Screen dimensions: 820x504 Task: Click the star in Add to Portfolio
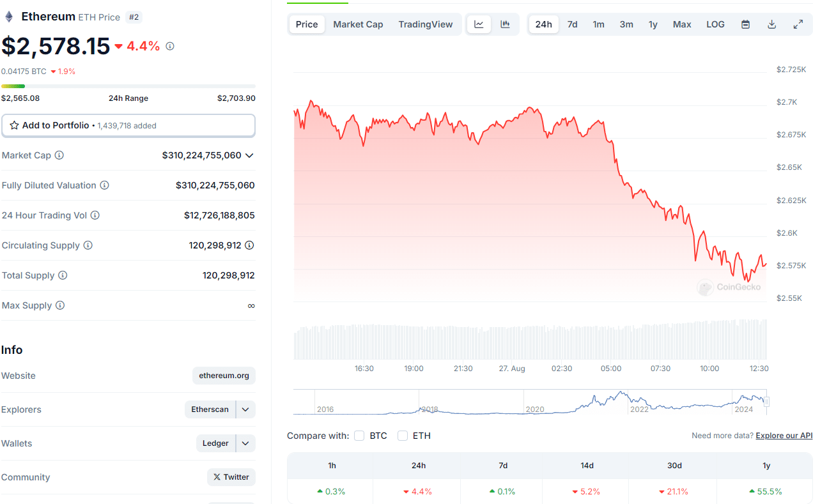(14, 125)
